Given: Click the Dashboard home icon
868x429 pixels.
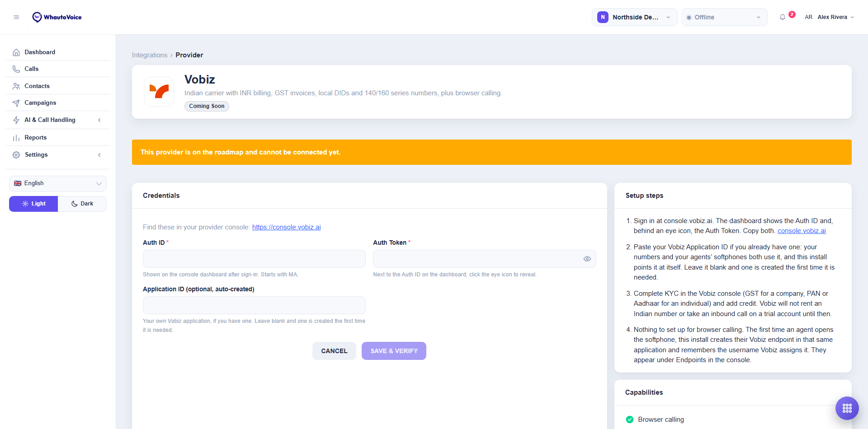Looking at the screenshot, I should click(x=16, y=52).
